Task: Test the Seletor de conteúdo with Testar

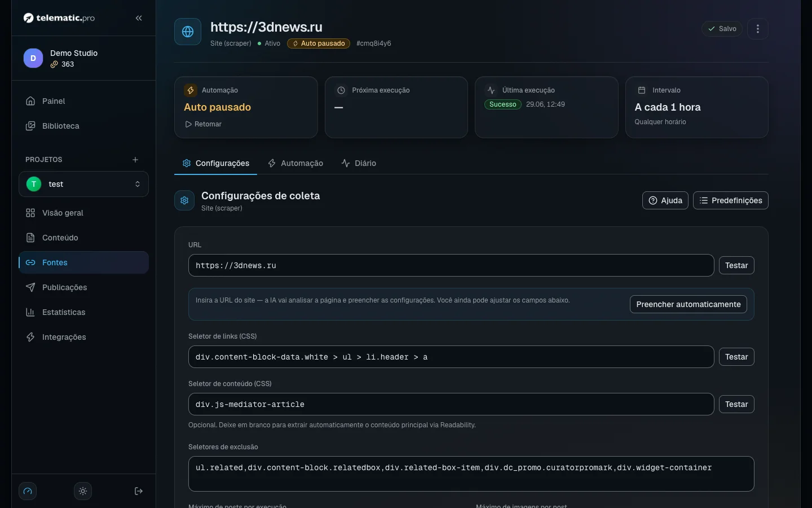Action: [x=736, y=404]
